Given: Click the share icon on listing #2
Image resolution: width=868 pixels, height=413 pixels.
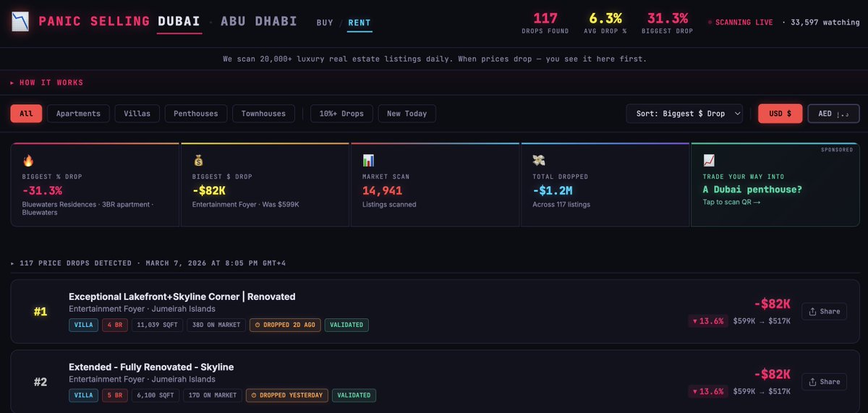Looking at the screenshot, I should pos(812,381).
